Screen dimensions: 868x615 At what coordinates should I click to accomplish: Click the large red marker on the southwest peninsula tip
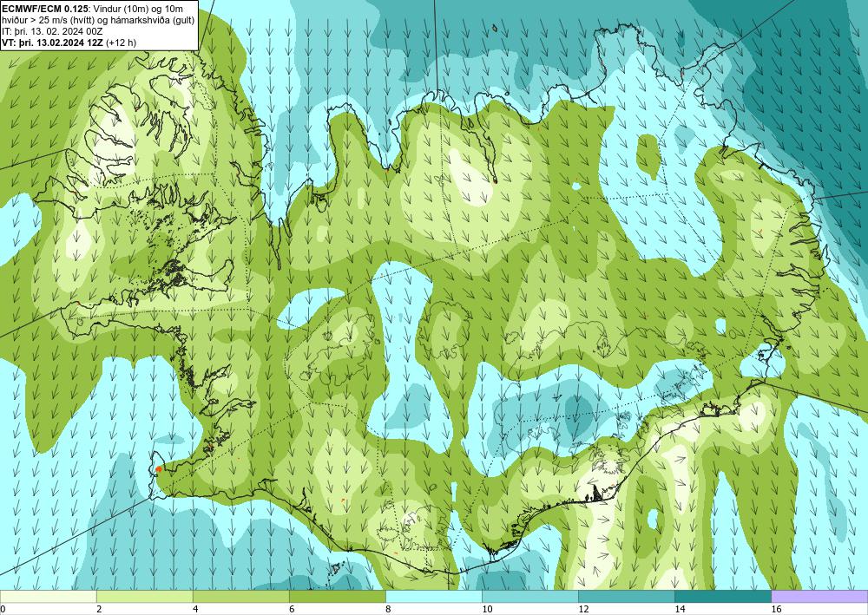(159, 469)
